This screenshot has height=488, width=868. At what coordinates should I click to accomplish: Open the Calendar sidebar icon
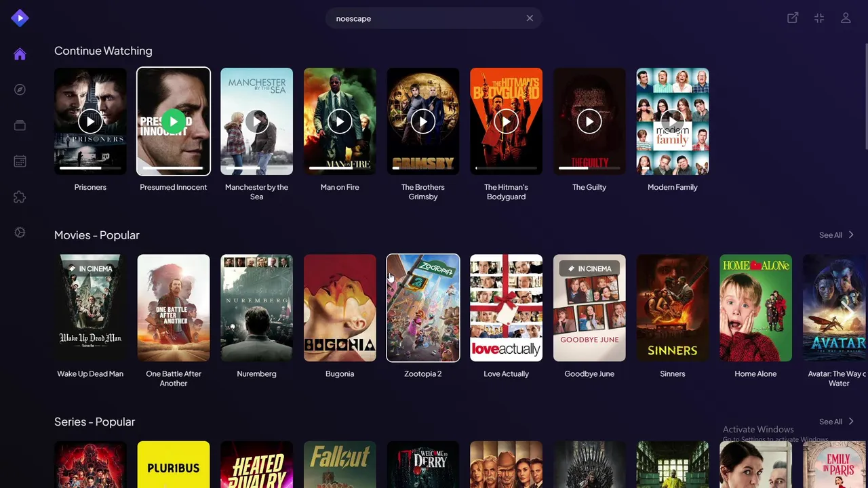pyautogui.click(x=20, y=161)
